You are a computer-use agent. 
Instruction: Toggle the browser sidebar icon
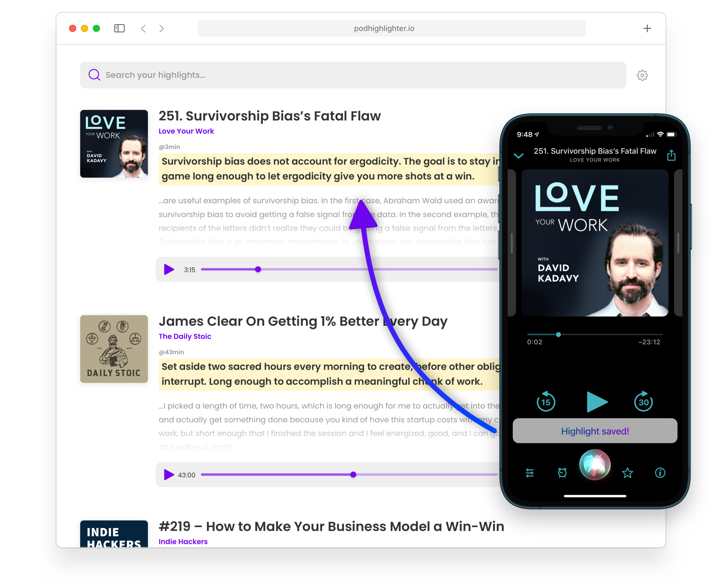pyautogui.click(x=119, y=29)
